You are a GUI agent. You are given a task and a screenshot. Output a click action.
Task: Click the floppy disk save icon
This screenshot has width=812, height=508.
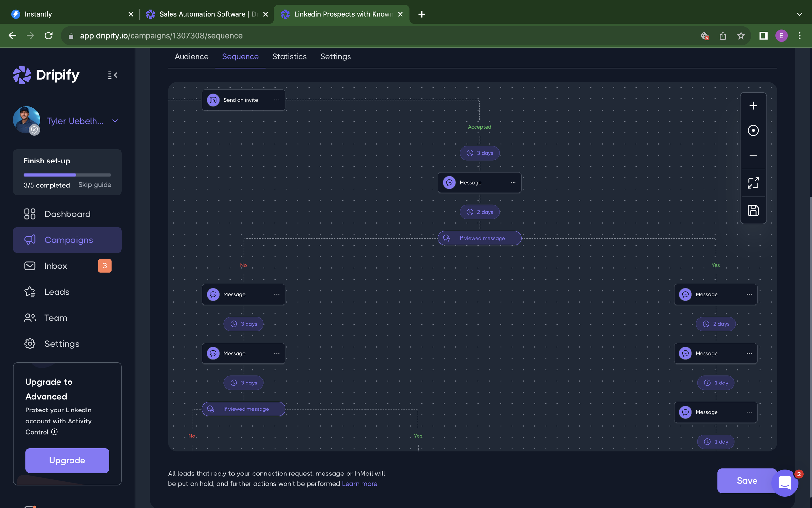pyautogui.click(x=753, y=211)
